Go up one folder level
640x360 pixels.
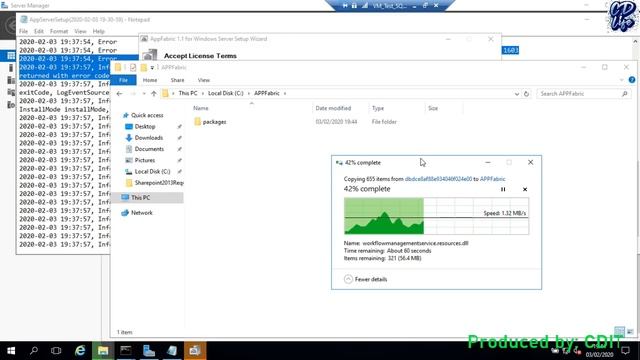coord(153,93)
